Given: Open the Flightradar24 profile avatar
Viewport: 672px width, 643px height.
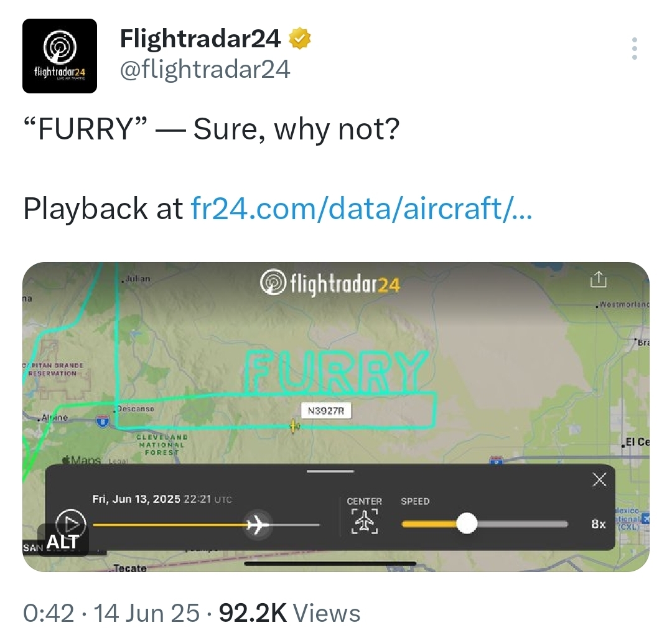Looking at the screenshot, I should (60, 56).
